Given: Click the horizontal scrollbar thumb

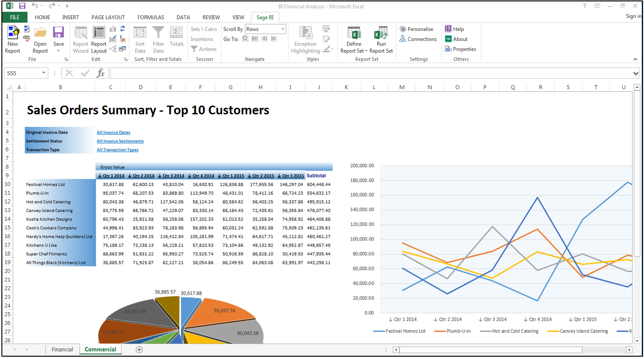Looking at the screenshot, I should click(491, 350).
